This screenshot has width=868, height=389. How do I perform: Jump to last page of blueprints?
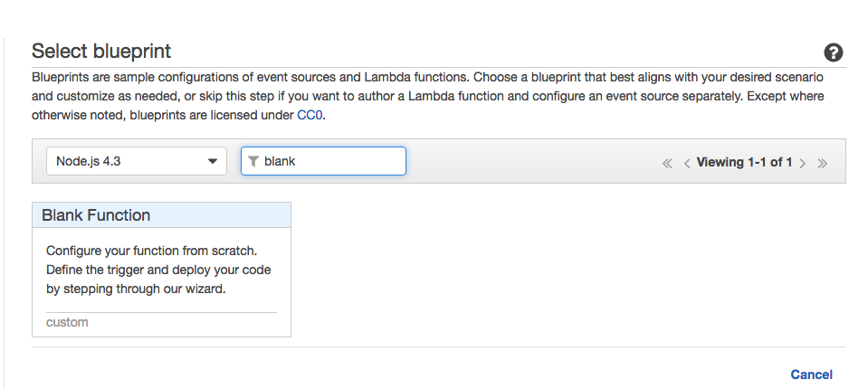click(822, 164)
